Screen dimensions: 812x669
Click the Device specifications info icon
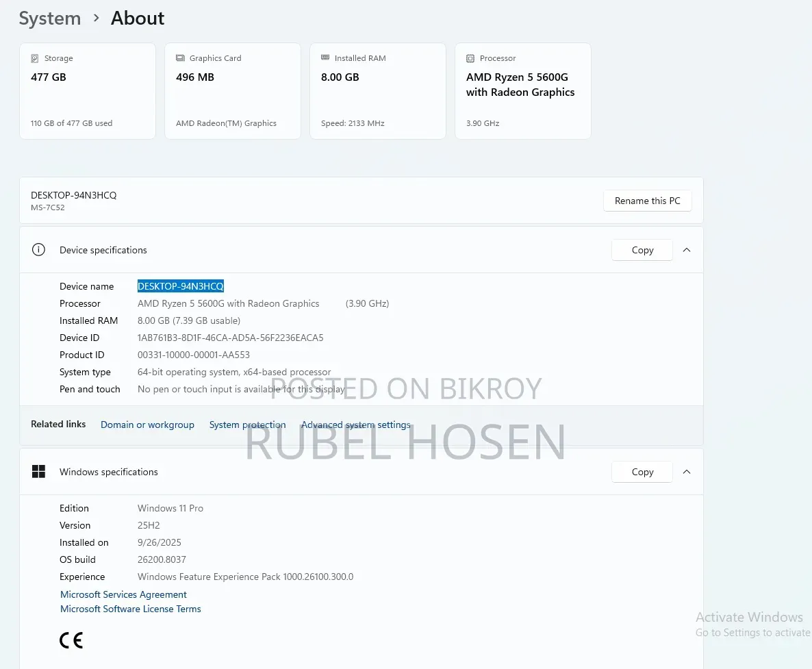point(38,249)
